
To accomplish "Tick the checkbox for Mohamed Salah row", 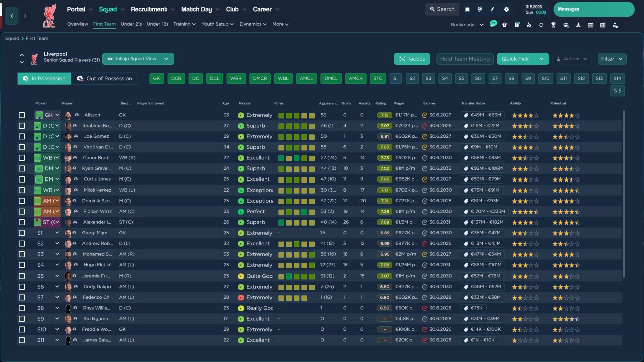I will click(22, 254).
